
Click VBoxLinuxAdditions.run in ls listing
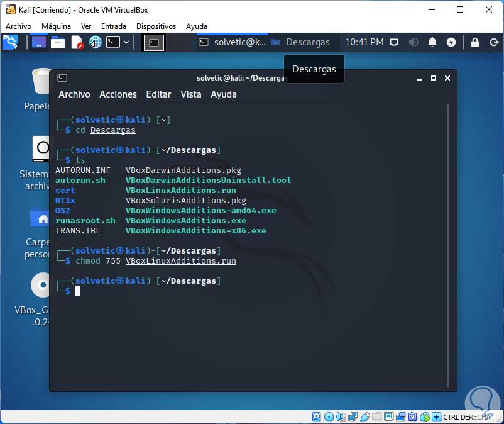coord(180,191)
